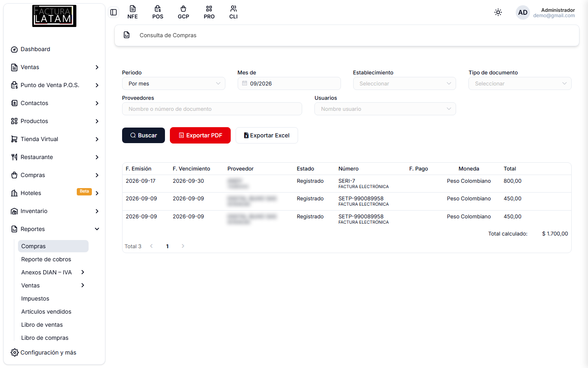Open Libro de compras report

(45, 338)
